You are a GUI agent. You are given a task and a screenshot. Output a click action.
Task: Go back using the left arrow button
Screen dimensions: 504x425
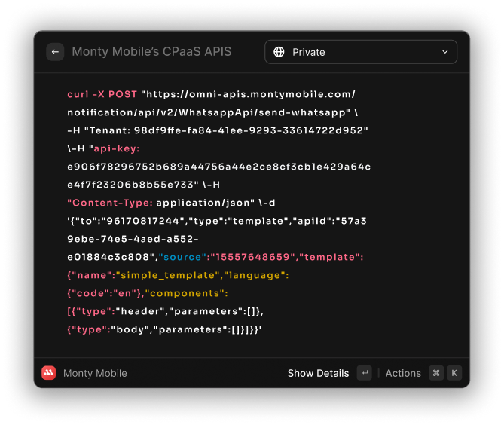coord(55,52)
